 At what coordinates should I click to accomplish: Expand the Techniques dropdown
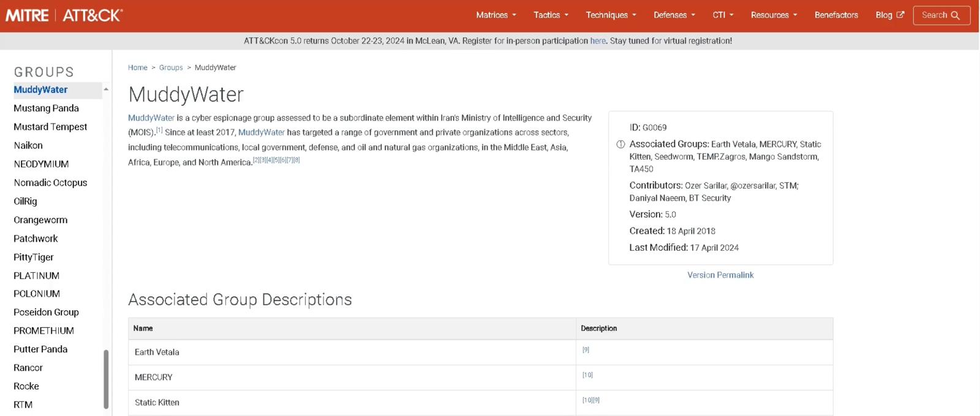tap(611, 15)
